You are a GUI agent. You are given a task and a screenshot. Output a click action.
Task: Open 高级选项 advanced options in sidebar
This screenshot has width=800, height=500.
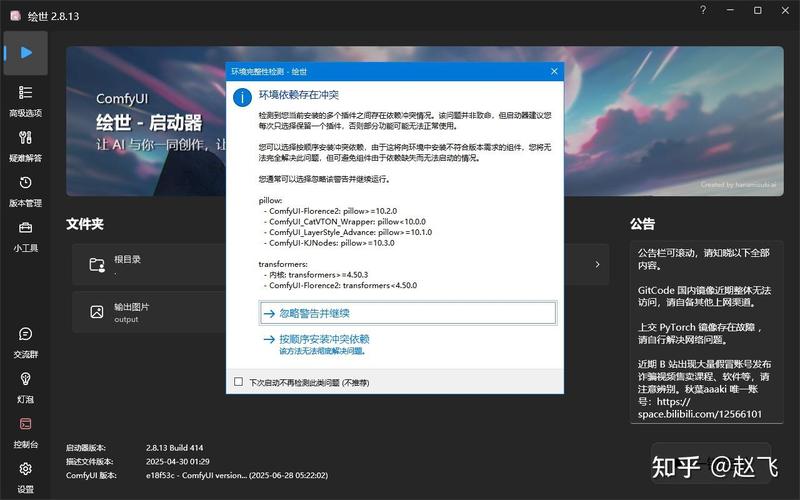tap(26, 102)
